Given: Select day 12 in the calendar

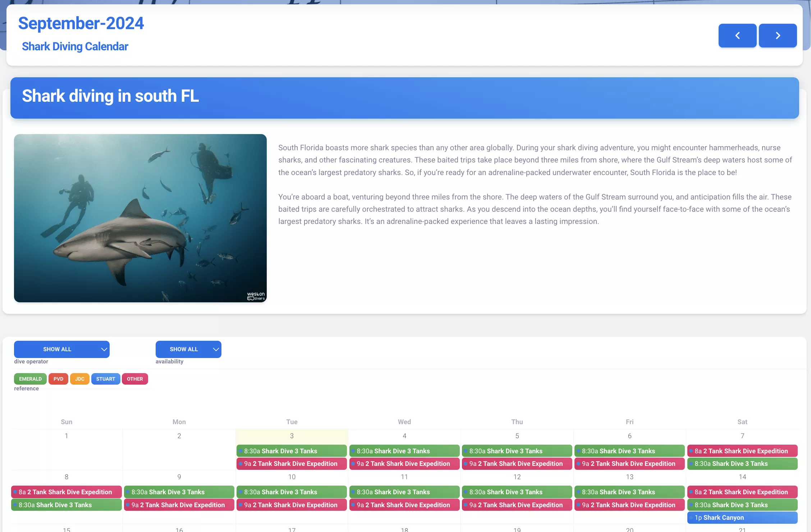Looking at the screenshot, I should tap(517, 477).
